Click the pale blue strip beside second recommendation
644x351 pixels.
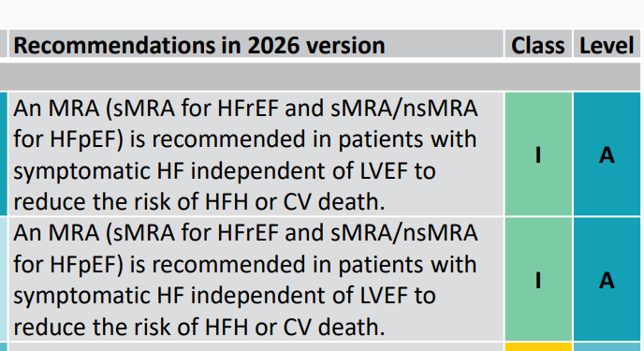[4, 279]
